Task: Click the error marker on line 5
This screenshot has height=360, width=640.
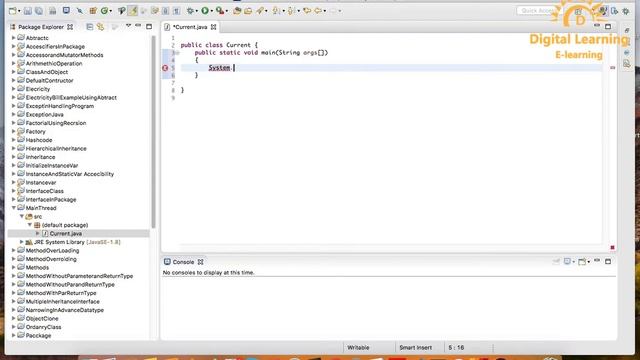Action: coord(165,68)
